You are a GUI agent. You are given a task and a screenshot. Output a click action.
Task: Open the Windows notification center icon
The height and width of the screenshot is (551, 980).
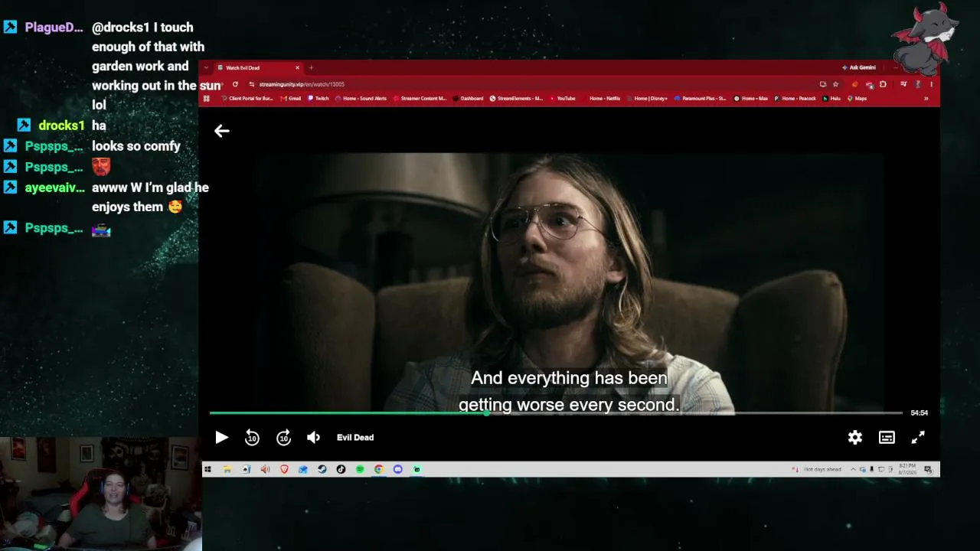(x=928, y=469)
